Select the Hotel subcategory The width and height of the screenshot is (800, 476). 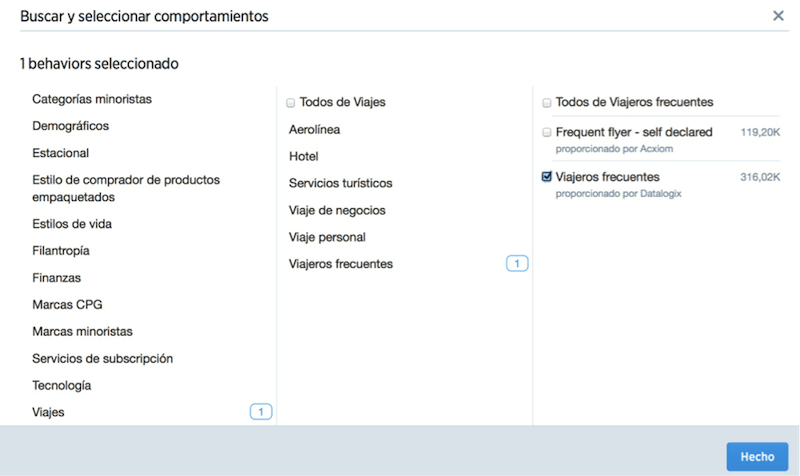pyautogui.click(x=303, y=157)
